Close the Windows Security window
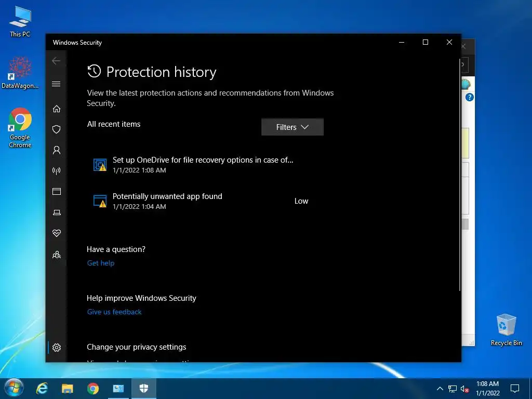The height and width of the screenshot is (399, 532). coord(449,42)
